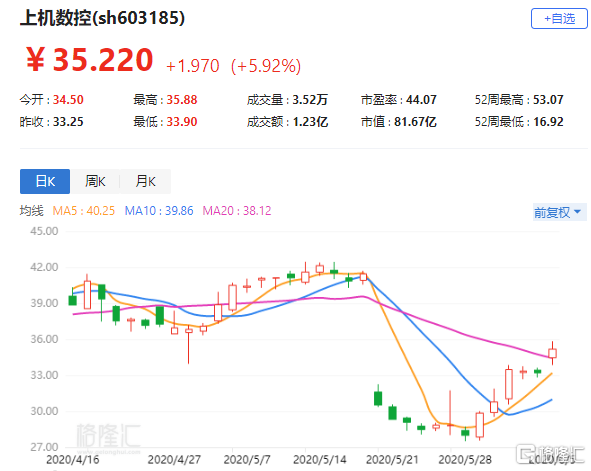The width and height of the screenshot is (591, 471).
Task: Add stock to watchlist with +自选 button
Action: pyautogui.click(x=559, y=18)
